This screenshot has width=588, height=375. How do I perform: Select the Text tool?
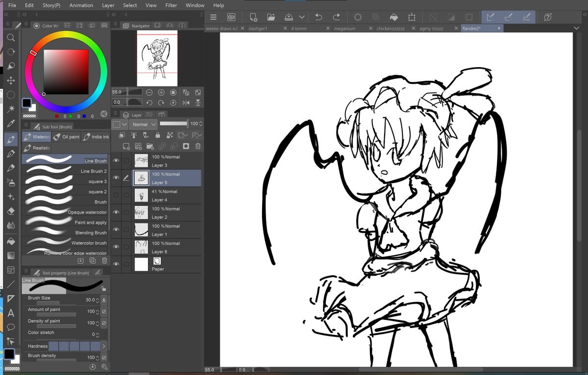[x=11, y=313]
